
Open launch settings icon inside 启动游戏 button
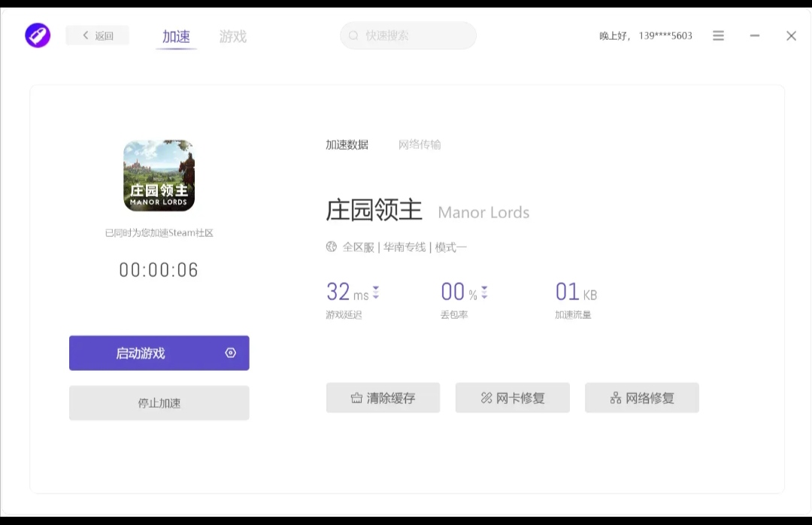pyautogui.click(x=231, y=353)
